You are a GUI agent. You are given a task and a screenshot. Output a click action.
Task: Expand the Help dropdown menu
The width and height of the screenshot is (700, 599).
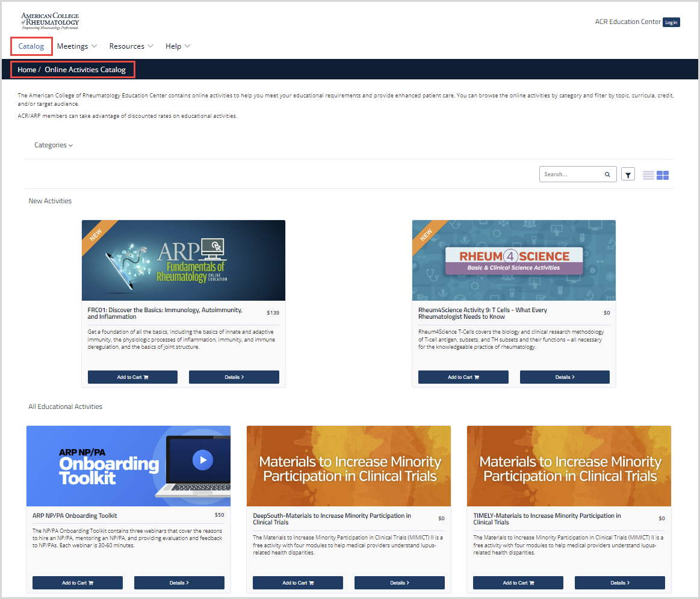(178, 46)
